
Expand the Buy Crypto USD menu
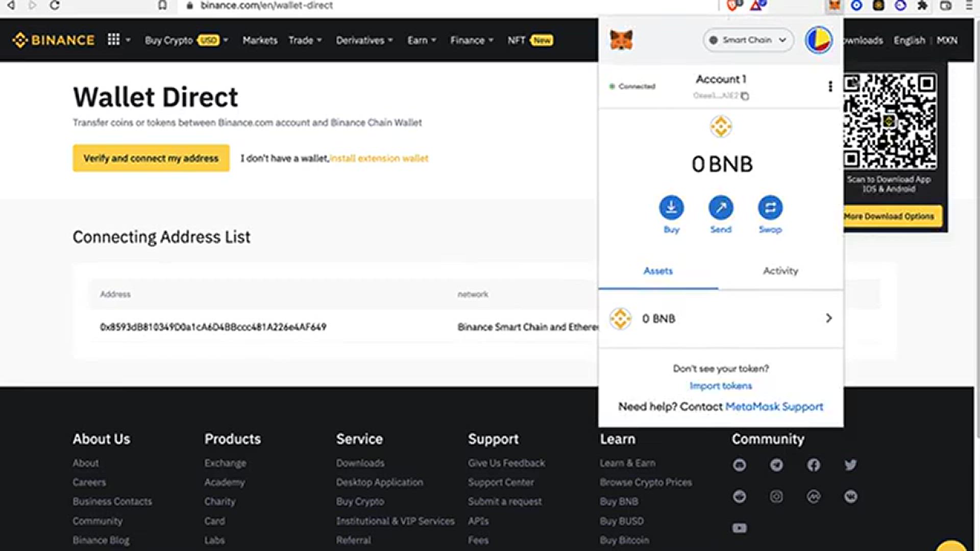[186, 40]
